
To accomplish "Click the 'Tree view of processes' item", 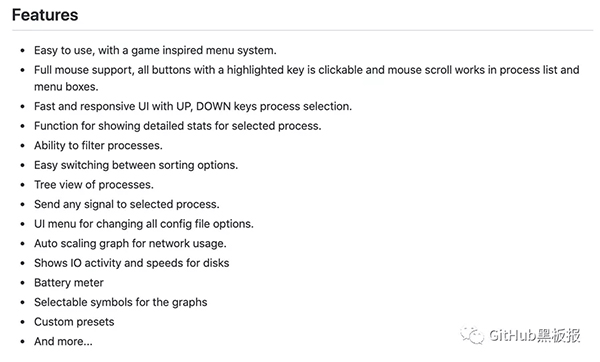I will click(94, 185).
